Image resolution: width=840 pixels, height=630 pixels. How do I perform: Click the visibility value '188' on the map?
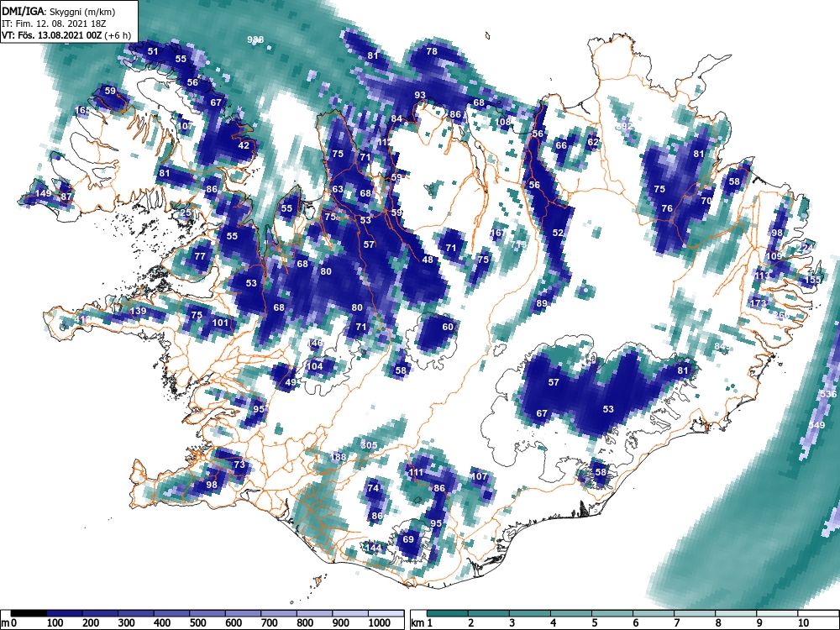(x=338, y=457)
